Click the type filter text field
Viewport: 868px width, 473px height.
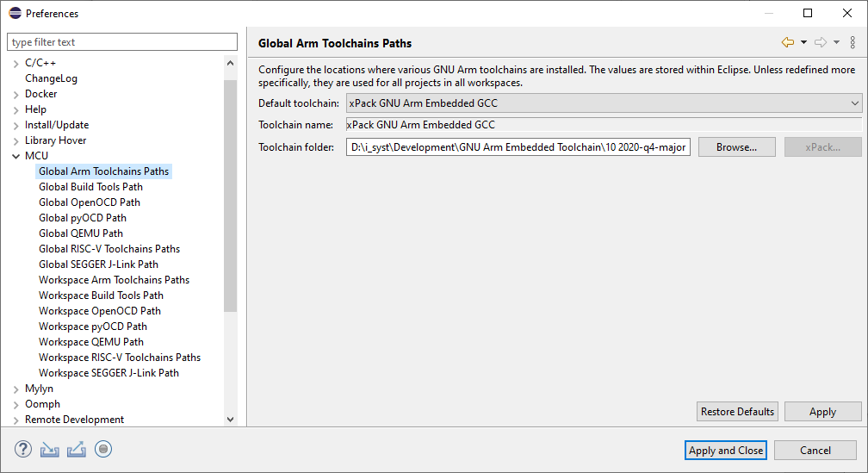121,42
